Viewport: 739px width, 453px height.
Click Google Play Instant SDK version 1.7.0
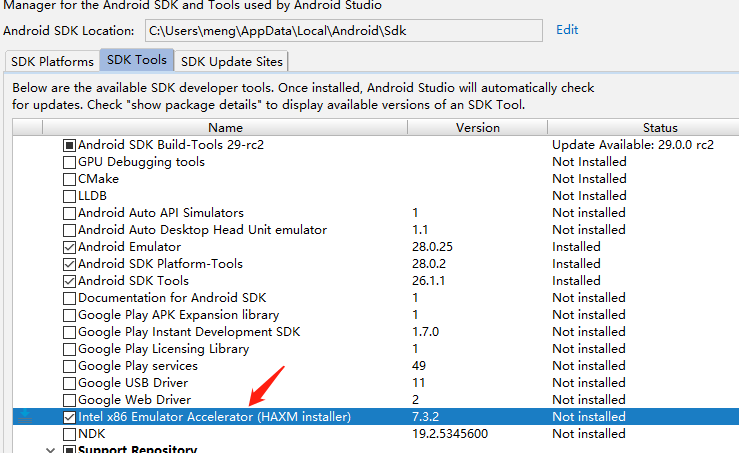coord(426,332)
